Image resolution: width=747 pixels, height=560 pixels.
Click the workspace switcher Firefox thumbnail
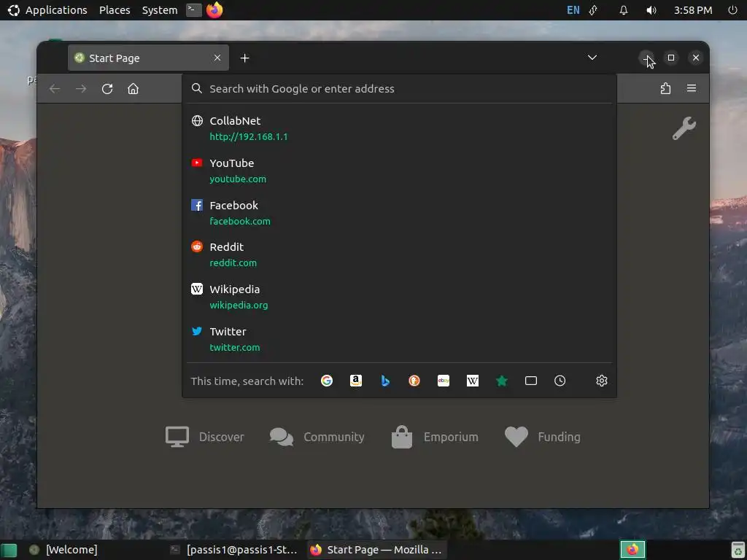pyautogui.click(x=632, y=550)
